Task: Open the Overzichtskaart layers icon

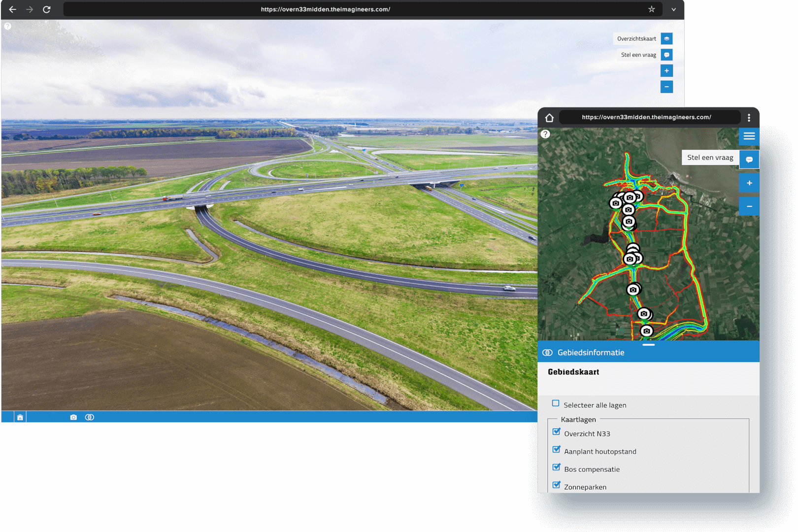Action: tap(666, 38)
